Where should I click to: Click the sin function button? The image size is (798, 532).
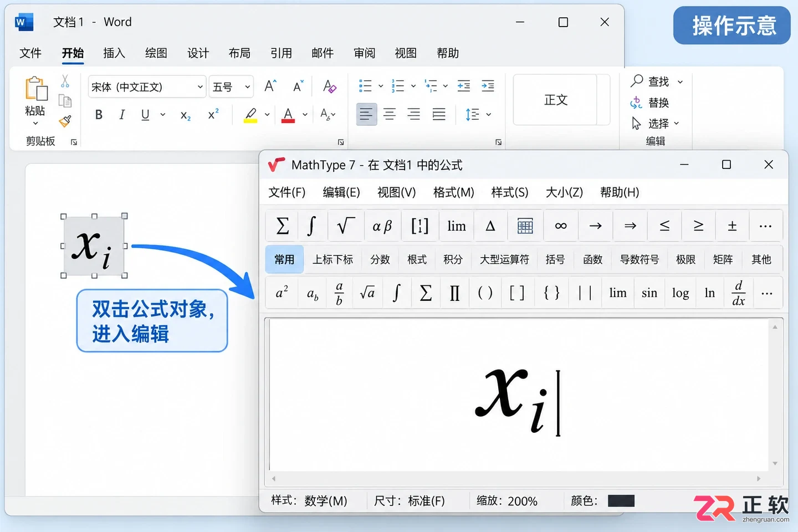pyautogui.click(x=649, y=293)
